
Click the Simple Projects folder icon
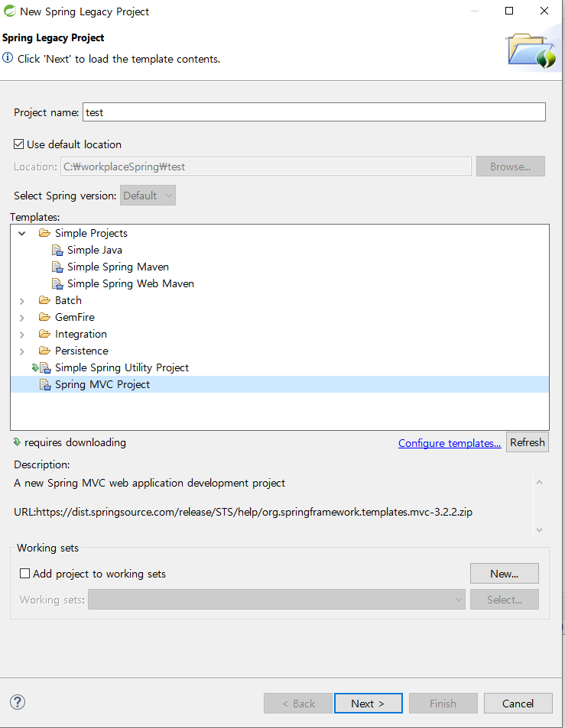pos(44,233)
